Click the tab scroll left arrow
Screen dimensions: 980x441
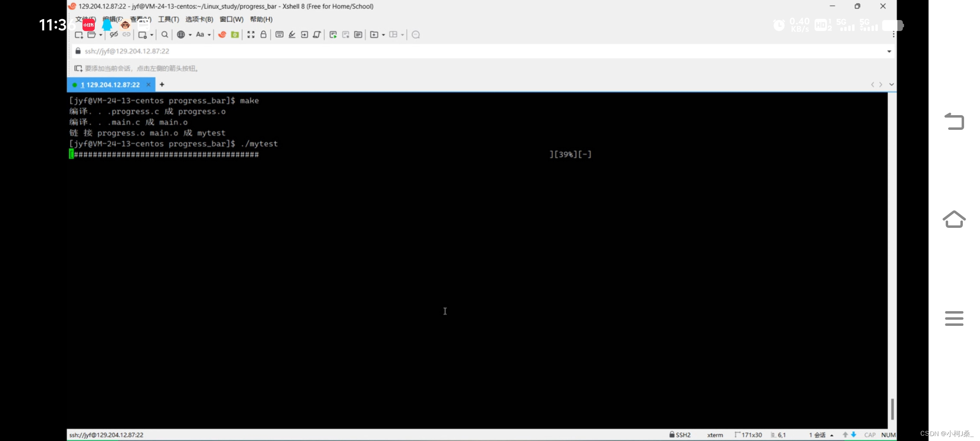click(x=873, y=85)
